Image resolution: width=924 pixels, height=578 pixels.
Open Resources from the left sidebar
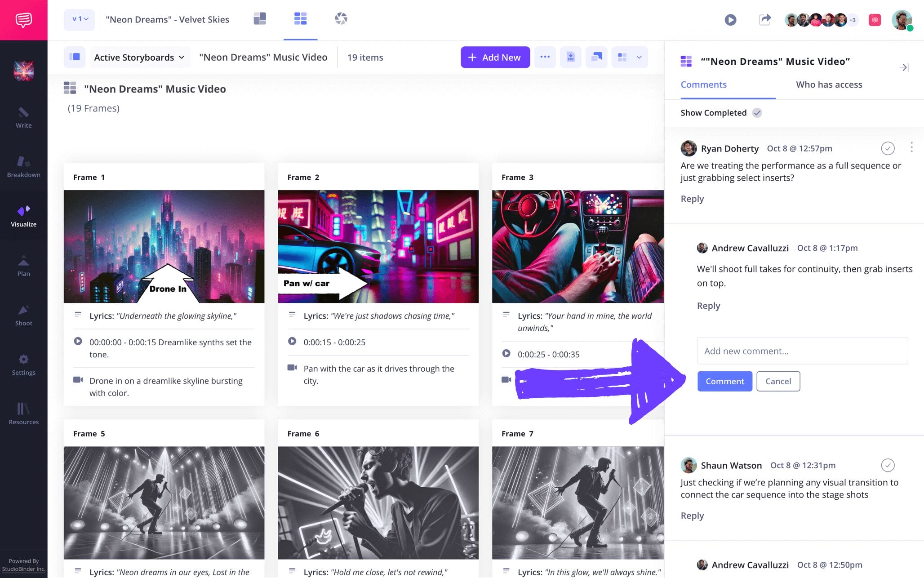pos(23,413)
